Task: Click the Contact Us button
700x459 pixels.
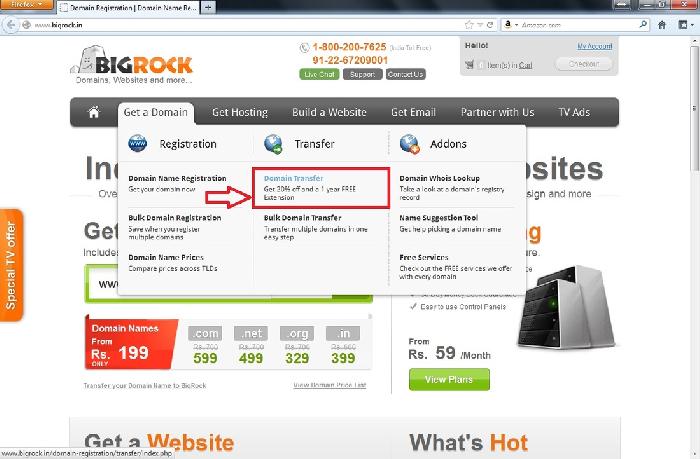Action: pos(405,74)
